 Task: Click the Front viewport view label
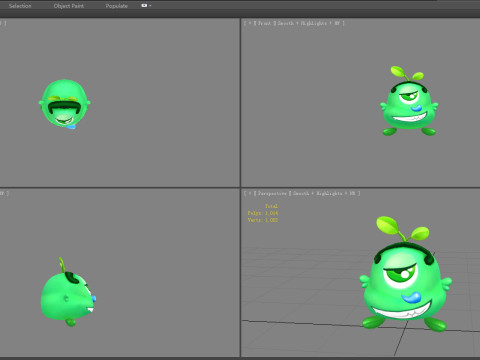265,23
